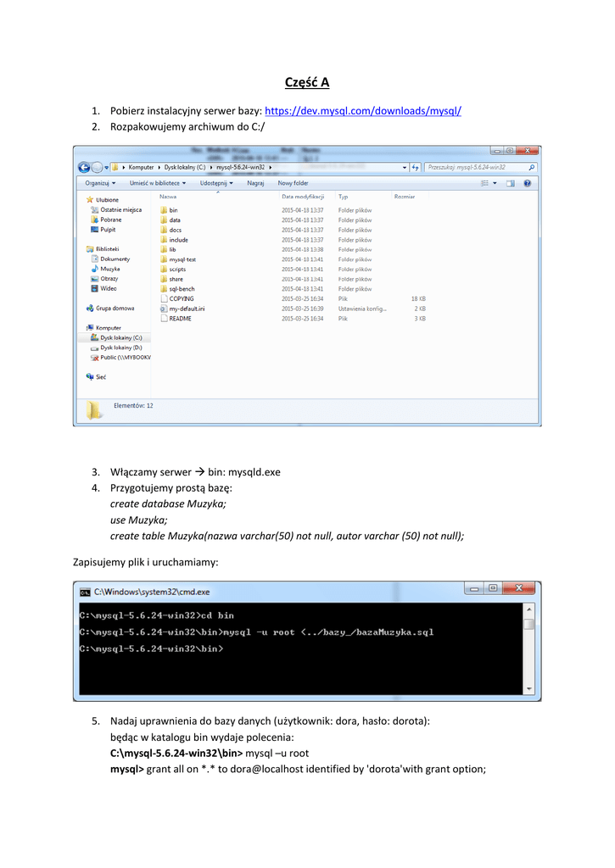Click the refresh icon beside address bar
This screenshot has height=868, width=615.
click(415, 167)
